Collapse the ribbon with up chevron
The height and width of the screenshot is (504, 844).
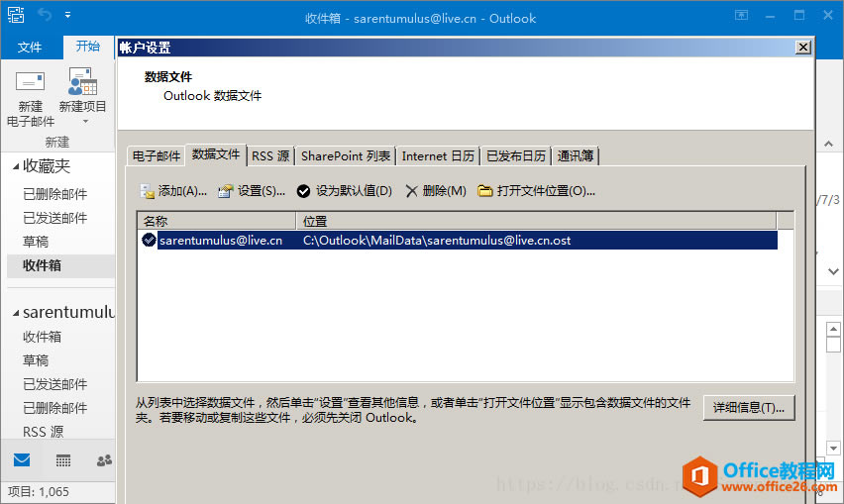(829, 144)
